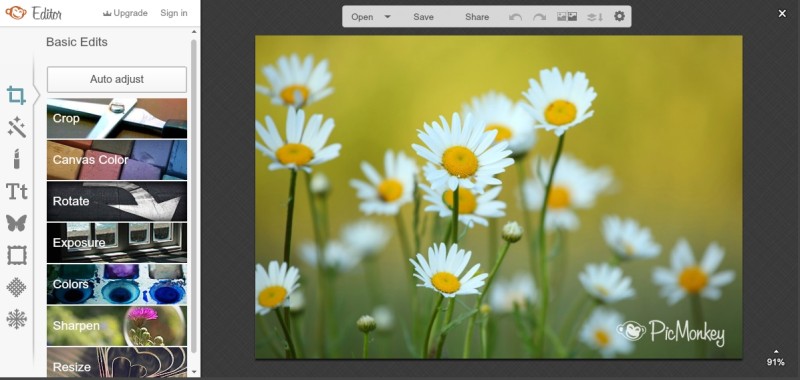The height and width of the screenshot is (380, 800).
Task: Click the Upgrade link
Action: point(125,13)
